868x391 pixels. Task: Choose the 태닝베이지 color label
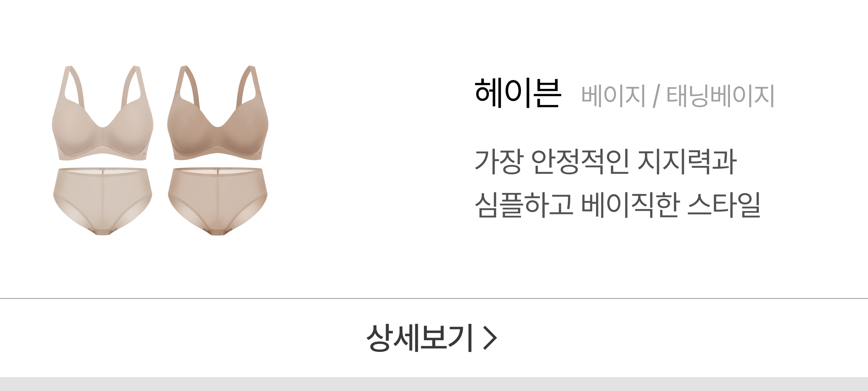(720, 96)
